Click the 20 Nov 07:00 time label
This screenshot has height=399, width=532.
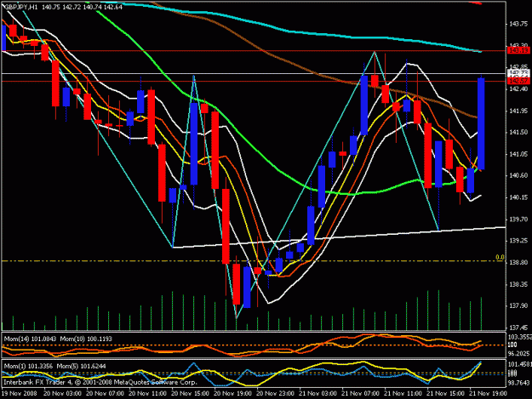point(106,393)
